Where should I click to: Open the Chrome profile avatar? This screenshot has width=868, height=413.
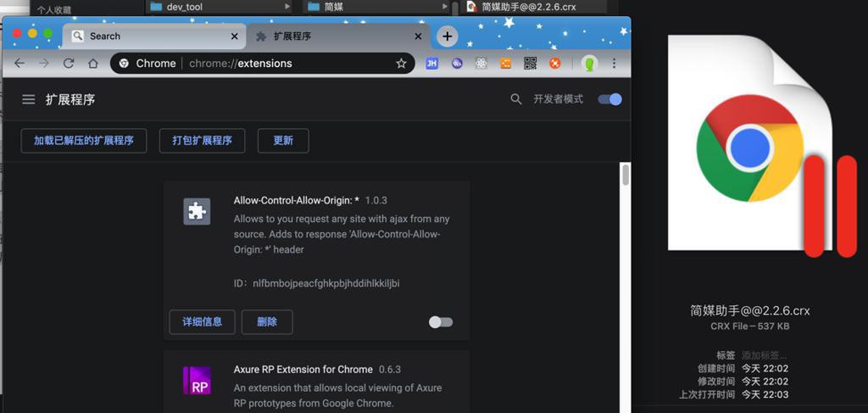point(590,64)
